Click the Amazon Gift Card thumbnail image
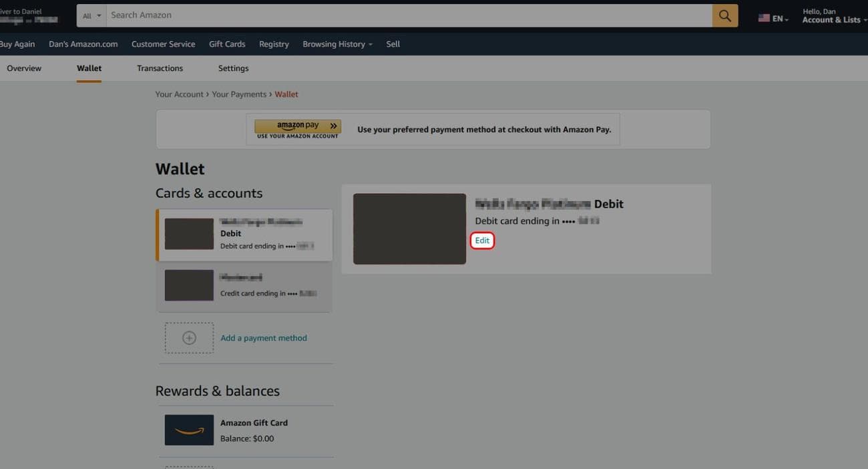Viewport: 868px width, 469px height. (189, 430)
